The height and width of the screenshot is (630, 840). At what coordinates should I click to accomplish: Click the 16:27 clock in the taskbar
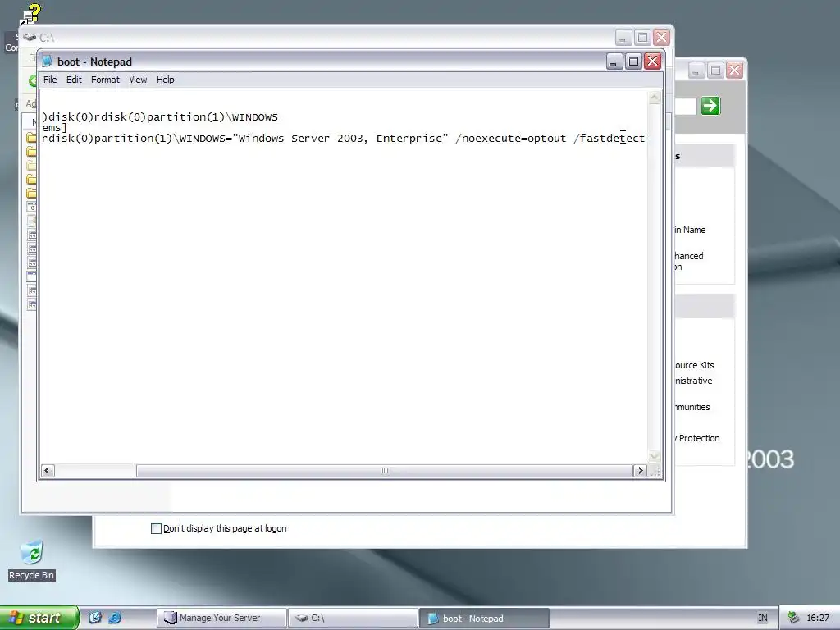click(818, 618)
